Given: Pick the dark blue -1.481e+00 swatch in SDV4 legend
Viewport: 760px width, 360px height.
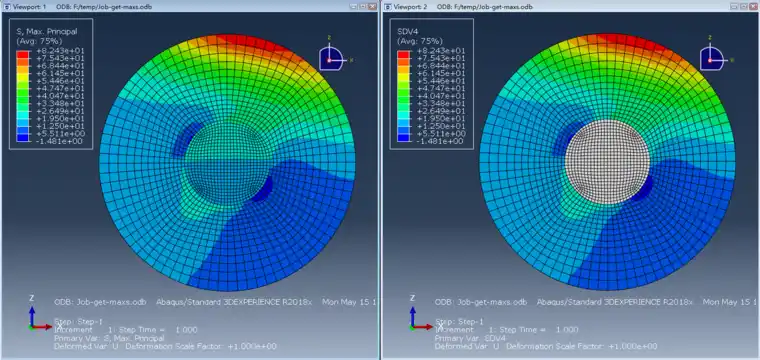Looking at the screenshot, I should 403,138.
